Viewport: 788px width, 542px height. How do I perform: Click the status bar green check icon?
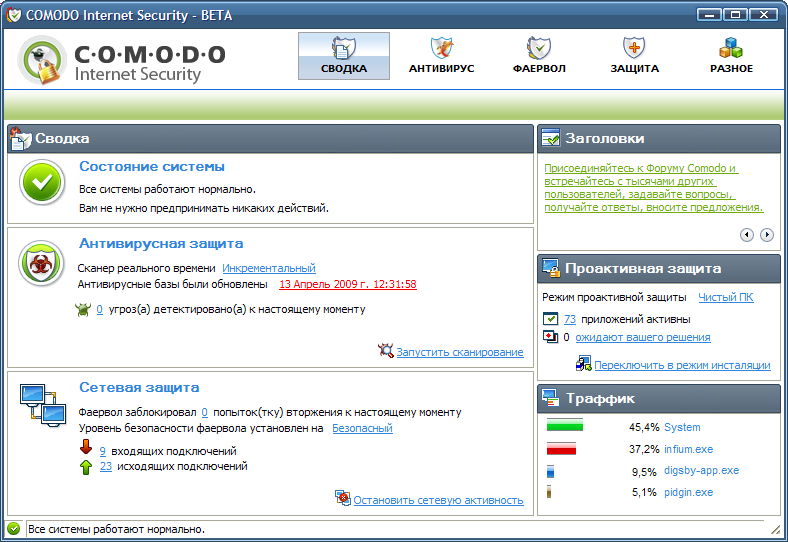pos(14,528)
